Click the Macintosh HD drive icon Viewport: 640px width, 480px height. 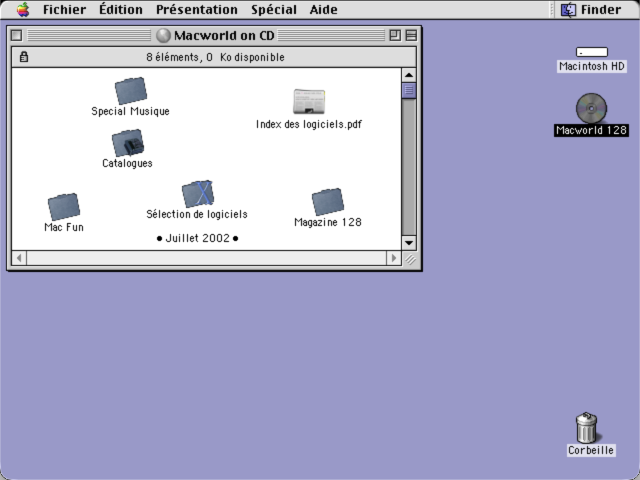click(x=592, y=52)
